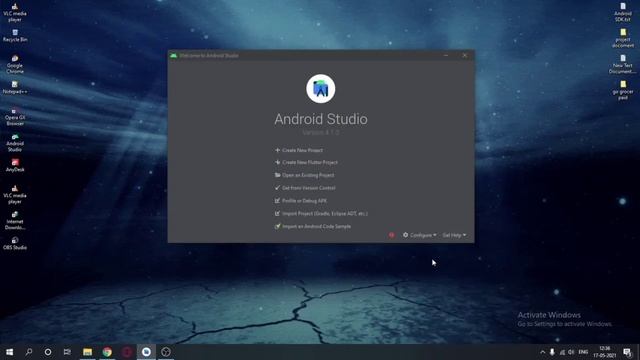
Task: Open the network tray icon
Action: [x=562, y=352]
